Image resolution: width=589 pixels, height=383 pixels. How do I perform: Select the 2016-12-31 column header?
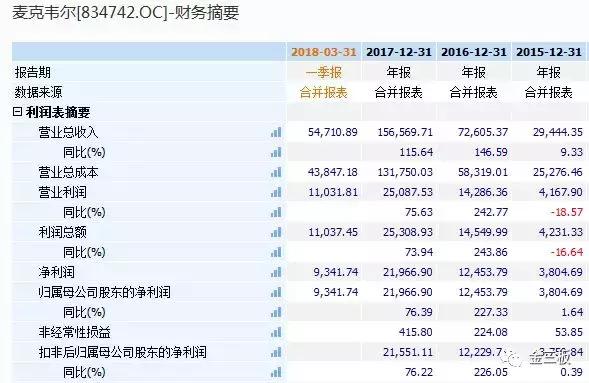474,52
